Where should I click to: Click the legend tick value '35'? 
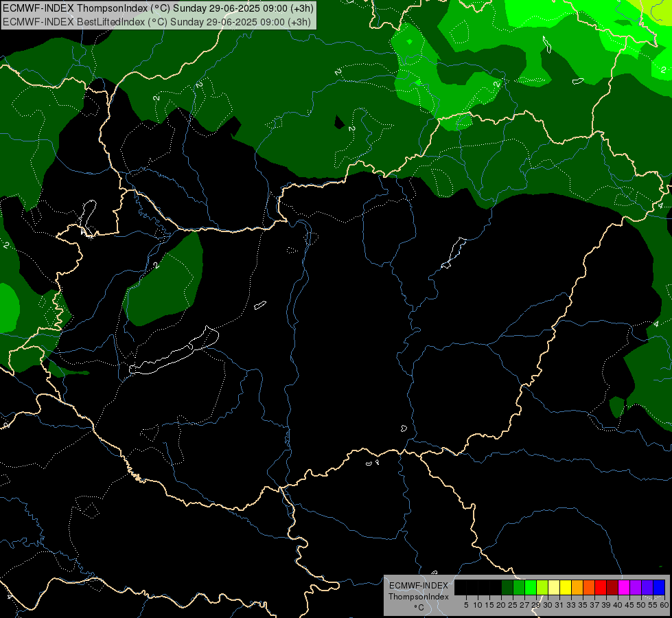point(583,605)
